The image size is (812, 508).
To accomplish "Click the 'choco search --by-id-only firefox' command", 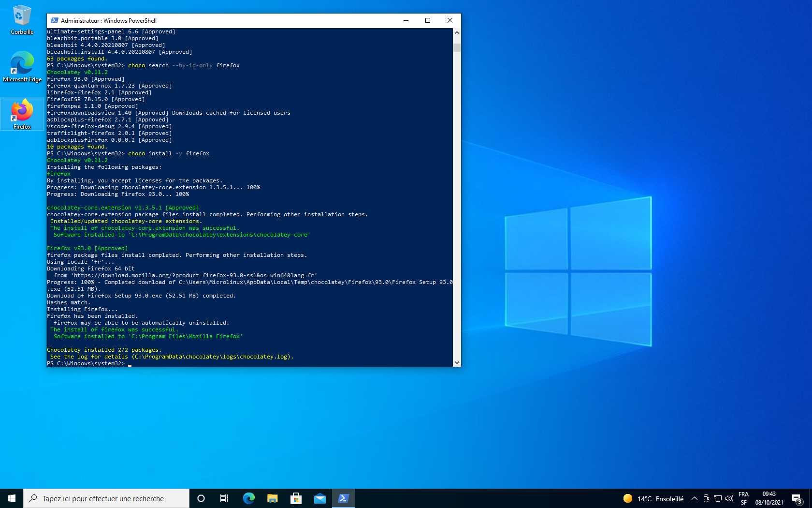I will [184, 65].
